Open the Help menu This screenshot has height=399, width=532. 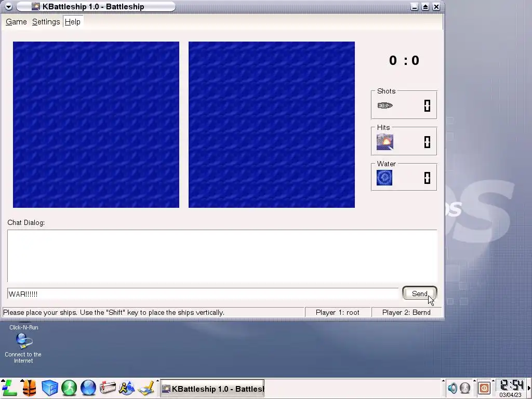(x=73, y=22)
